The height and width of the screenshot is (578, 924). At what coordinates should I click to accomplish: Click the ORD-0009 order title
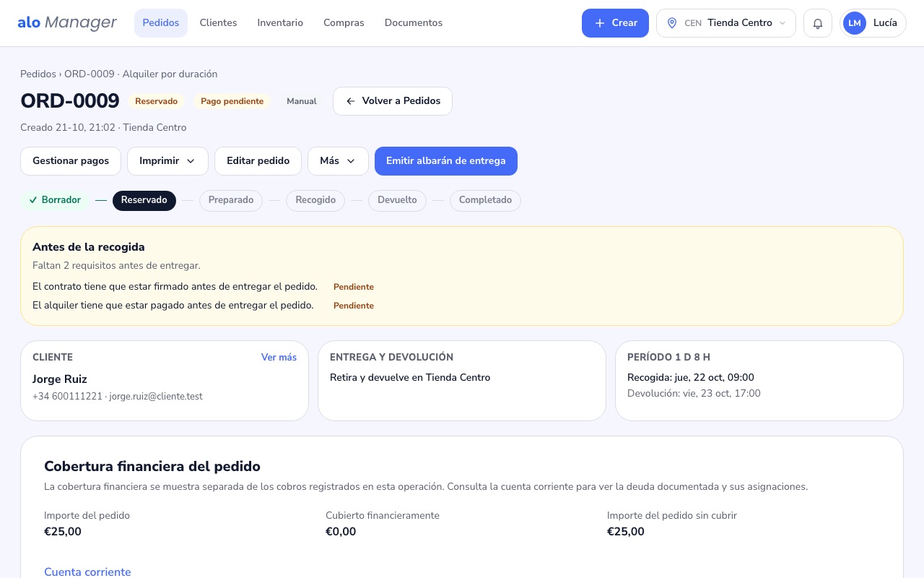70,101
